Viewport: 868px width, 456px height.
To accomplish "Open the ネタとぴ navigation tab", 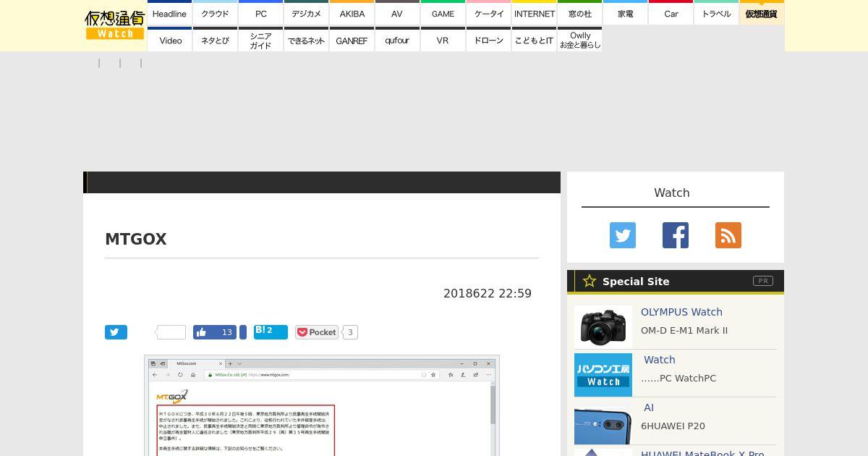I will coord(216,39).
